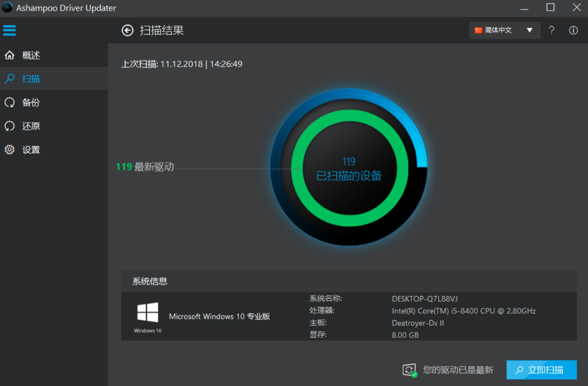Click the driver status refresh icon
This screenshot has width=588, height=386.
(x=410, y=370)
